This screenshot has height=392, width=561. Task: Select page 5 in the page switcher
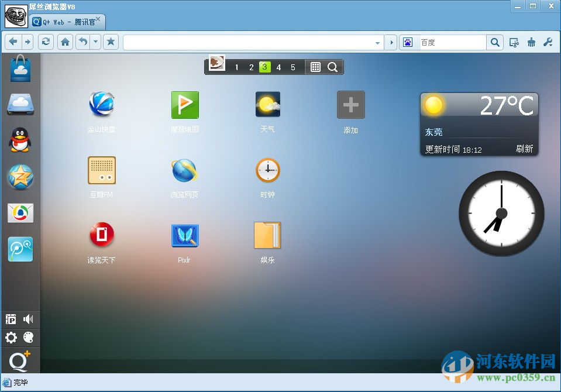coord(293,67)
